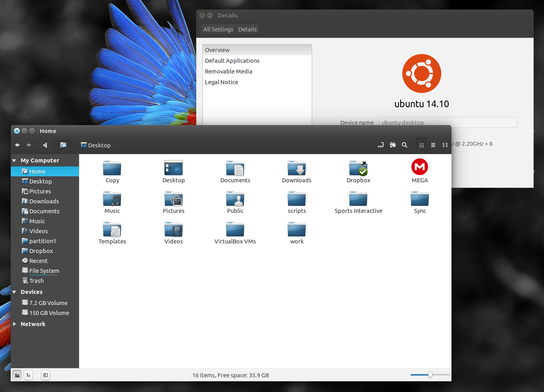Select Legal Notice in Details window
Viewport: 544px width, 392px height.
(257, 82)
